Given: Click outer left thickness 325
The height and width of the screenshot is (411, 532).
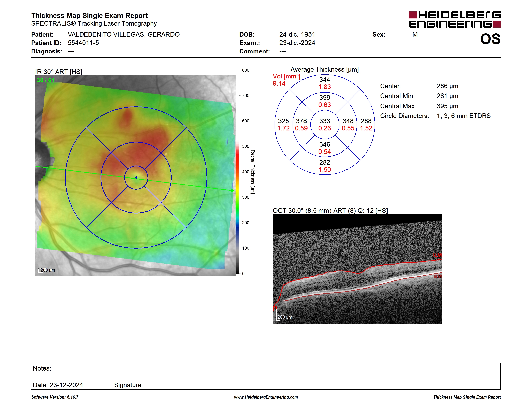Looking at the screenshot, I should pos(284,121).
